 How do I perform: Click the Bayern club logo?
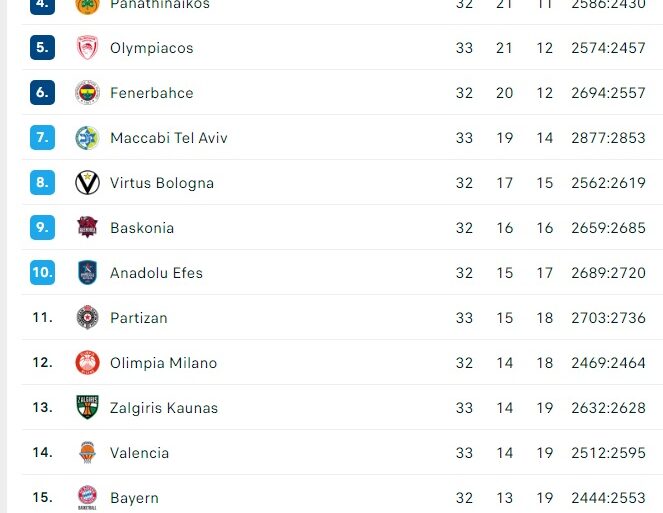88,497
